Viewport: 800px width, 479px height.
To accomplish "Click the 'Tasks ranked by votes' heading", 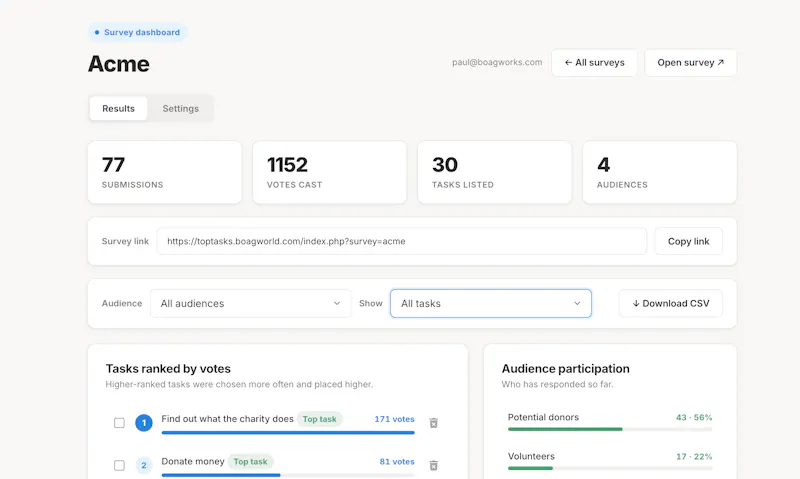I will click(168, 368).
